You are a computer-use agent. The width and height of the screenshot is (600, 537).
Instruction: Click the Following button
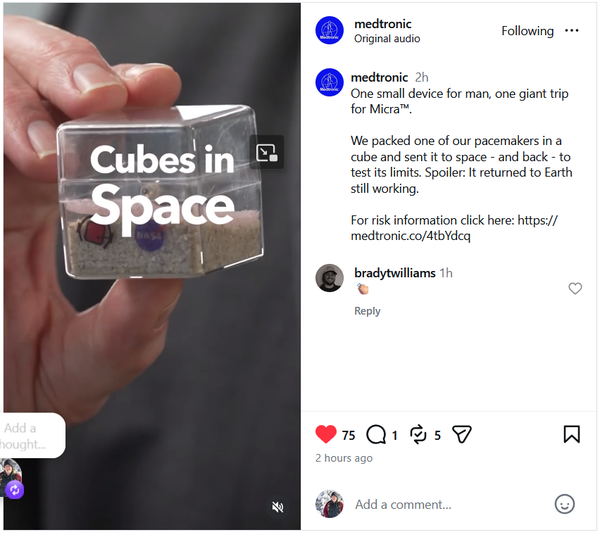[x=527, y=31]
